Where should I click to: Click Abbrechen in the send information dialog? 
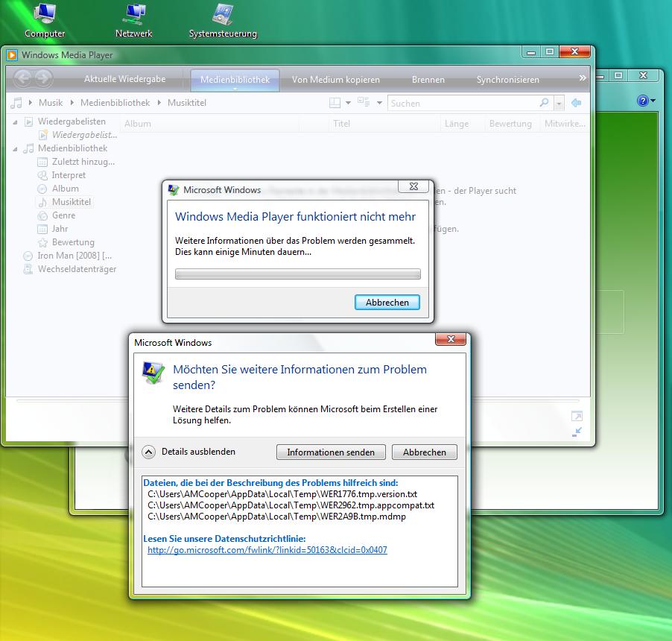(425, 452)
